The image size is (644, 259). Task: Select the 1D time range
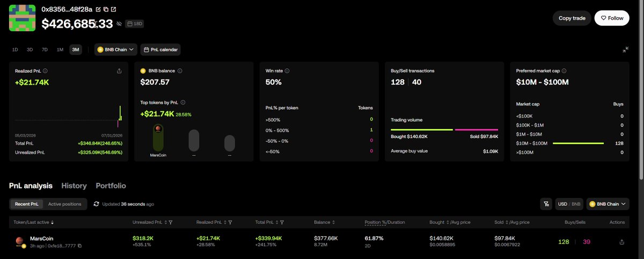click(15, 49)
